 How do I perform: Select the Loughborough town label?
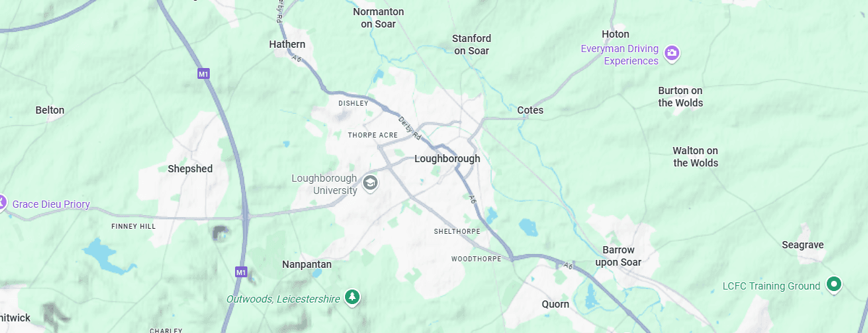coord(447,159)
